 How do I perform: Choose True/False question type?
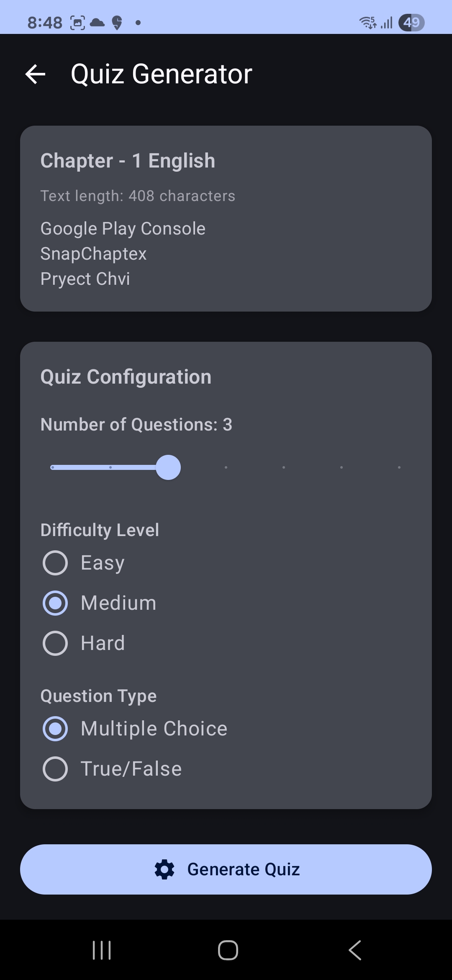[x=55, y=768]
